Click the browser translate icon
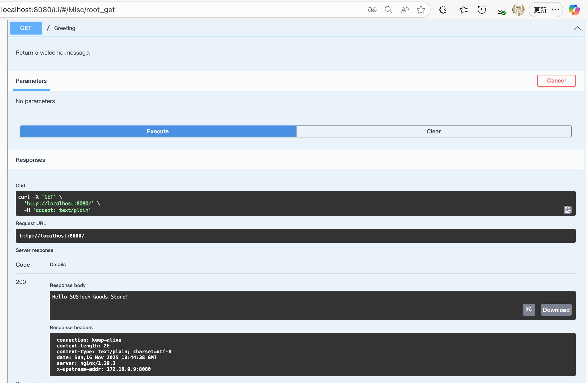Screen dimensions: 588x383 (372, 10)
